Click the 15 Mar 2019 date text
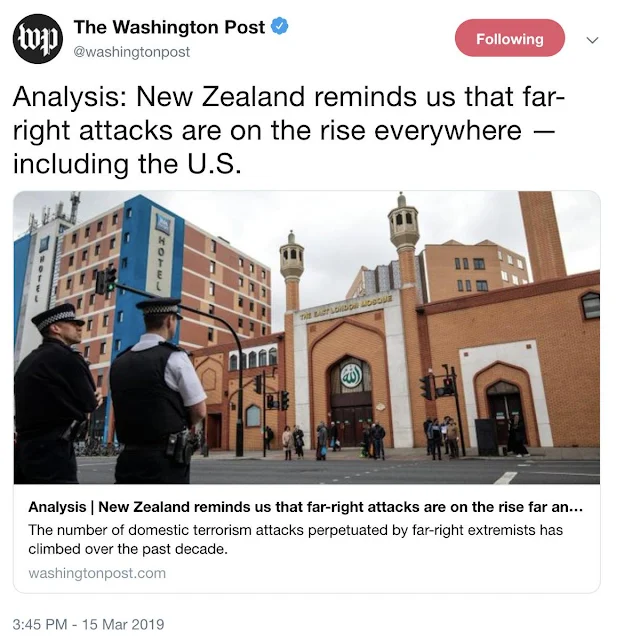The image size is (624, 640). (123, 624)
